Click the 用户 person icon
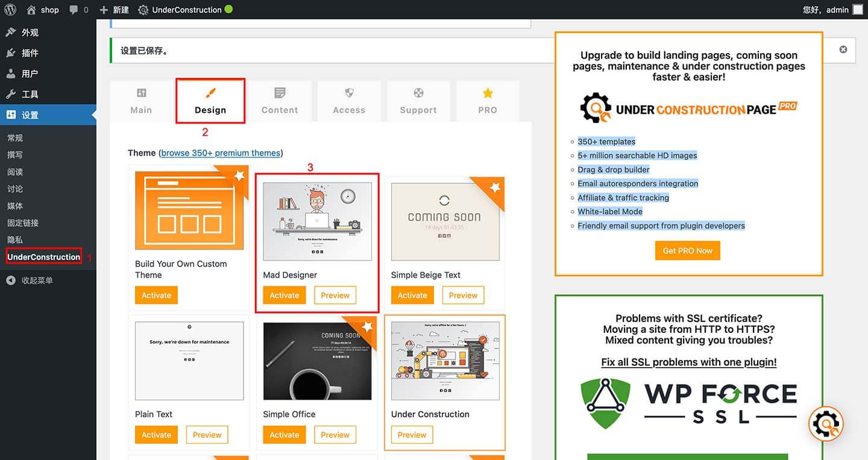Screen dimensions: 868x460 [11, 74]
